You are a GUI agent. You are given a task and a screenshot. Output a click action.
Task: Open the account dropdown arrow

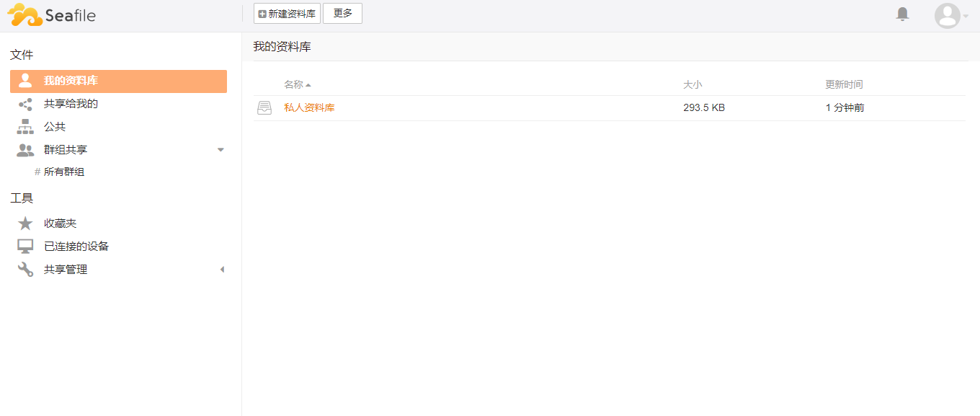coord(966,17)
